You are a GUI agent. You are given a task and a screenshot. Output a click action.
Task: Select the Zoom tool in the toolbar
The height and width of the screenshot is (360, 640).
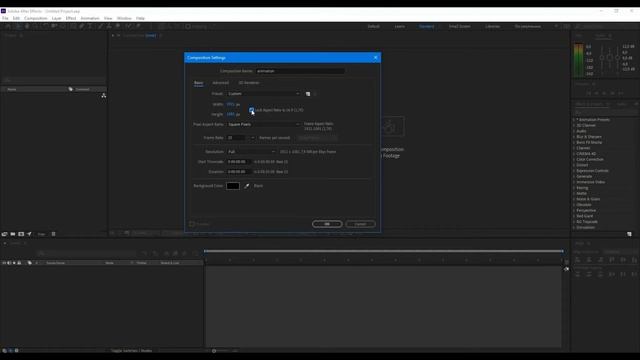point(36,26)
